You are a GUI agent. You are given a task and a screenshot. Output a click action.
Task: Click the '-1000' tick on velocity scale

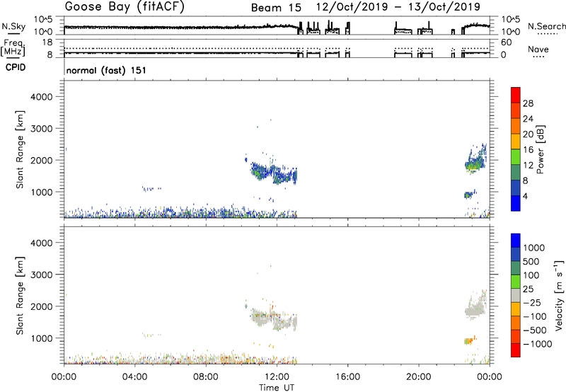[537, 344]
